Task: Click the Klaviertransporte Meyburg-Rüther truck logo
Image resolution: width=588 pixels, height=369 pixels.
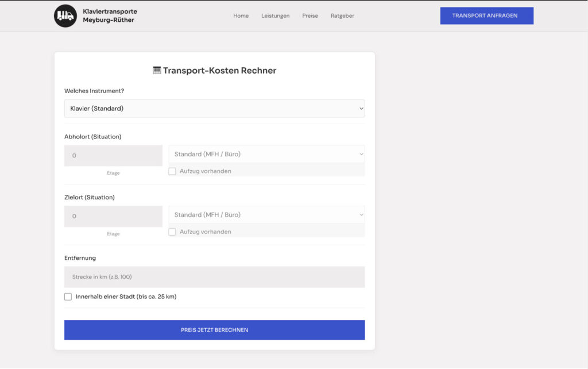Action: pyautogui.click(x=65, y=16)
